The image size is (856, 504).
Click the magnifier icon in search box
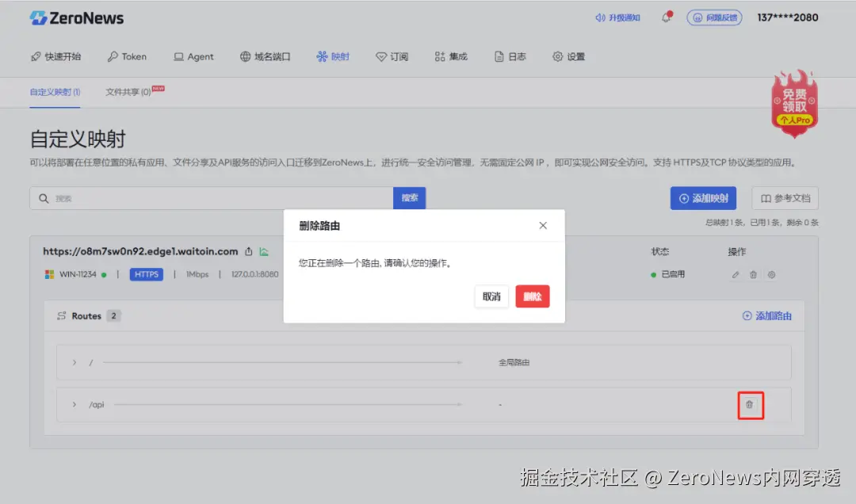point(44,198)
